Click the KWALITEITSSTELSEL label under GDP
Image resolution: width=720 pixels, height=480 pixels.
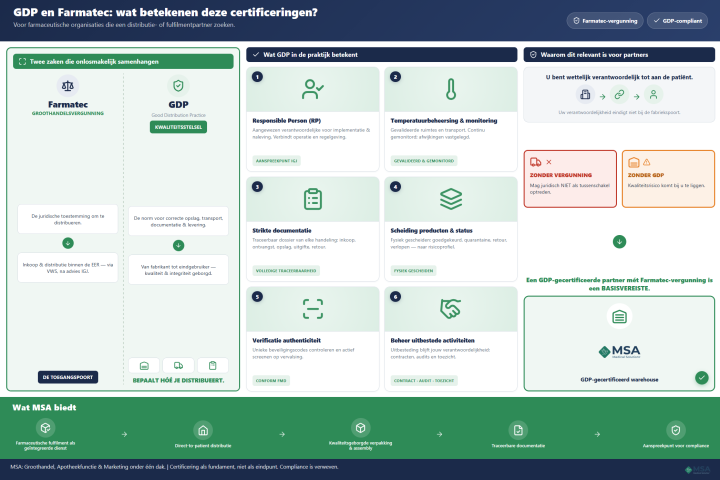(178, 127)
